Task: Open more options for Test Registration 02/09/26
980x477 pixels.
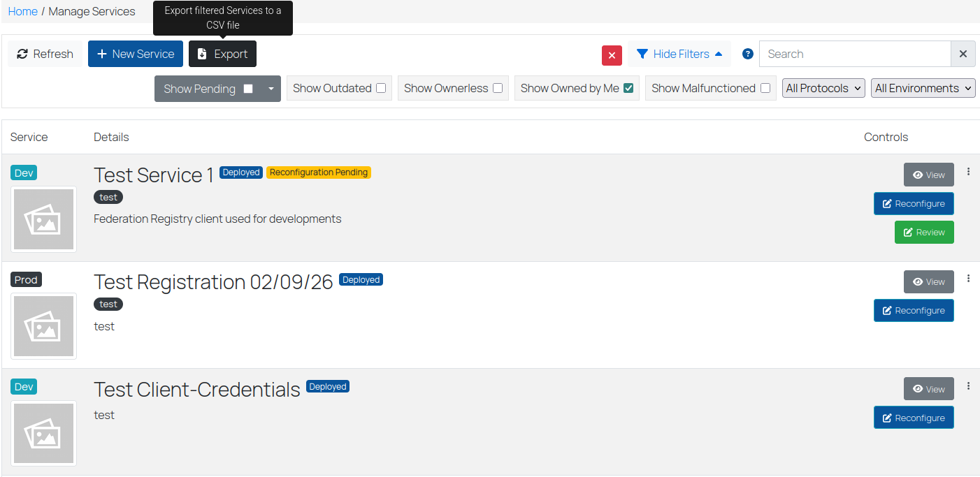Action: pyautogui.click(x=968, y=278)
